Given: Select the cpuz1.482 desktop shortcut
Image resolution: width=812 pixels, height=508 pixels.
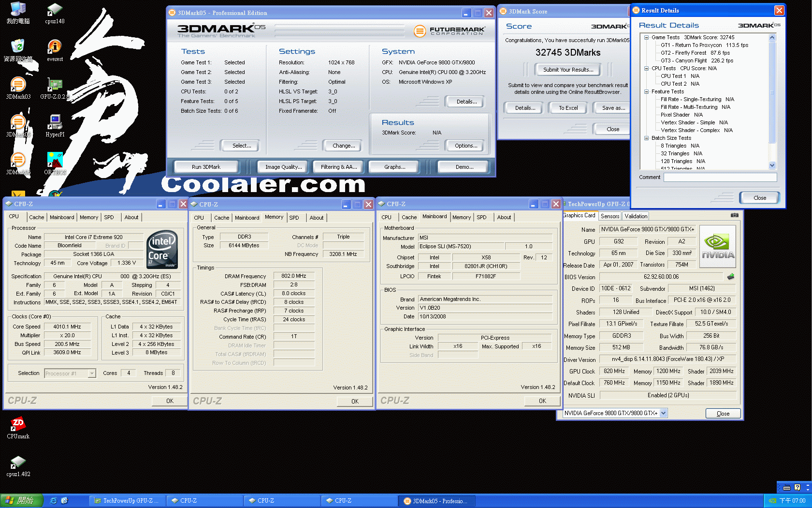Looking at the screenshot, I should pos(18,465).
